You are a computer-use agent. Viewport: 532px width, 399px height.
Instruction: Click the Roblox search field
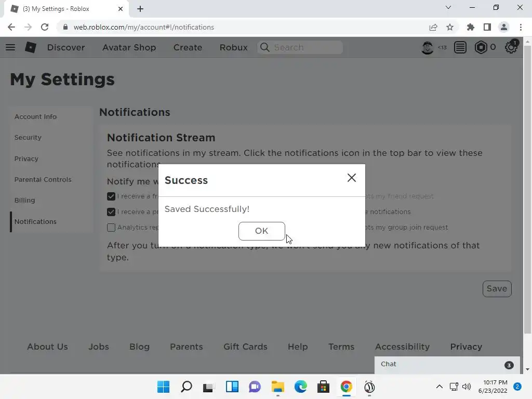300,47
